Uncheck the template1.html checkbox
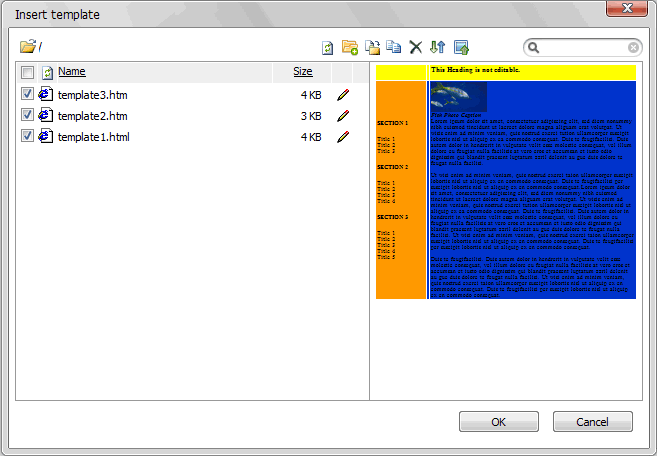Image resolution: width=657 pixels, height=456 pixels. click(27, 137)
